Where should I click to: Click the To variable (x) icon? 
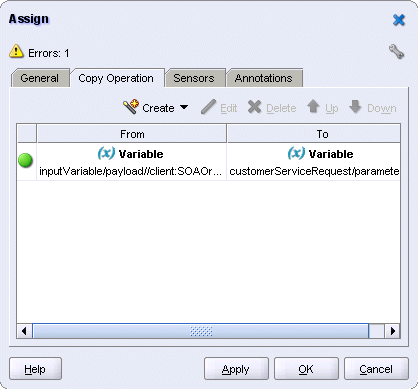pos(296,153)
